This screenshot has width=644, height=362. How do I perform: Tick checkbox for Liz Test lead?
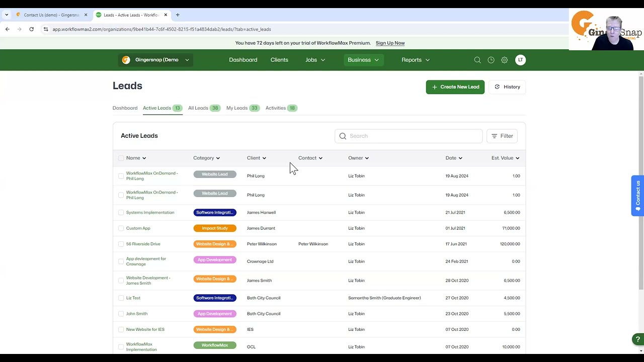click(121, 298)
